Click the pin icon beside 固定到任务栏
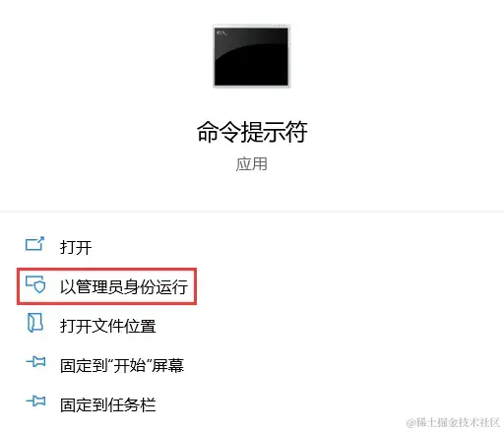Viewport: 504px width, 432px height. point(35,401)
